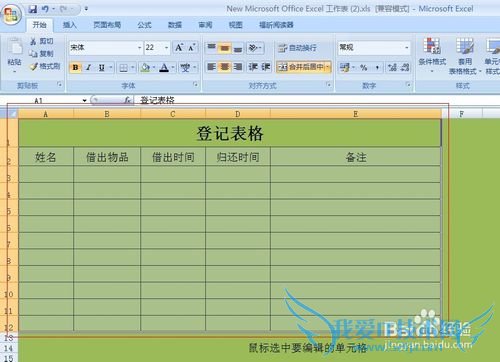Open the number format dropdown showing 常规
Viewport: 500px width, 362px height.
[x=407, y=48]
